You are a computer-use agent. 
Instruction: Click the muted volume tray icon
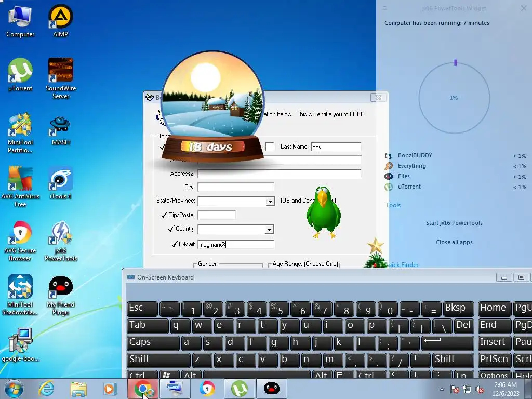point(480,389)
